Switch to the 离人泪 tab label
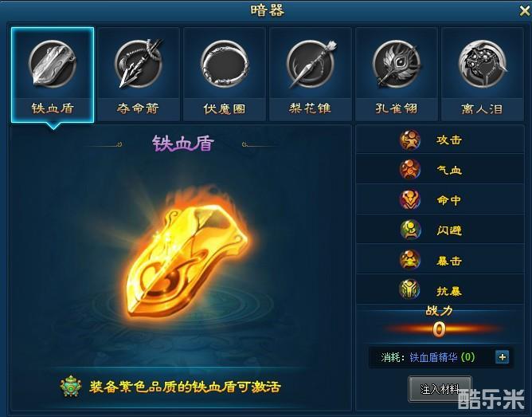This screenshot has height=417, width=532. tap(482, 109)
